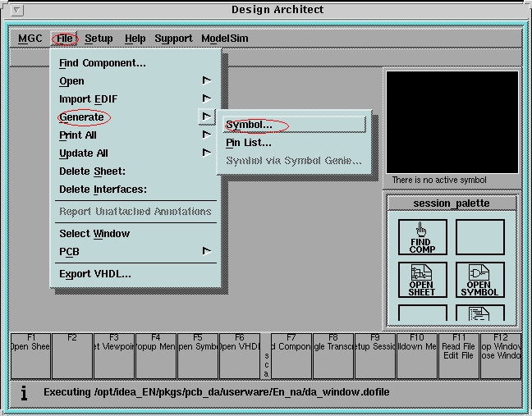Expand the PCB submenu arrow
This screenshot has height=416, width=532.
click(x=206, y=251)
